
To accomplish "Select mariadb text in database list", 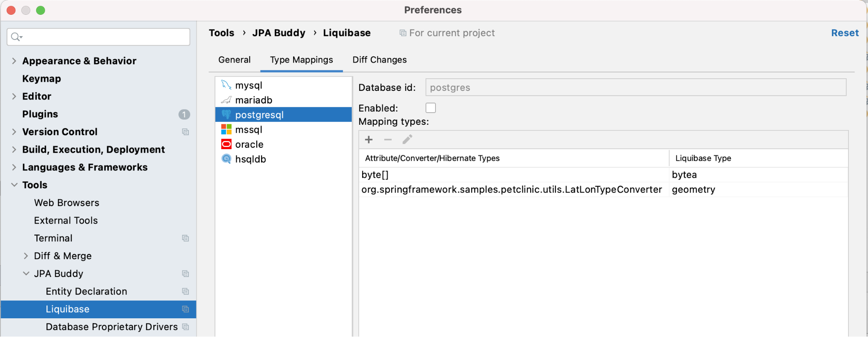I will 254,100.
